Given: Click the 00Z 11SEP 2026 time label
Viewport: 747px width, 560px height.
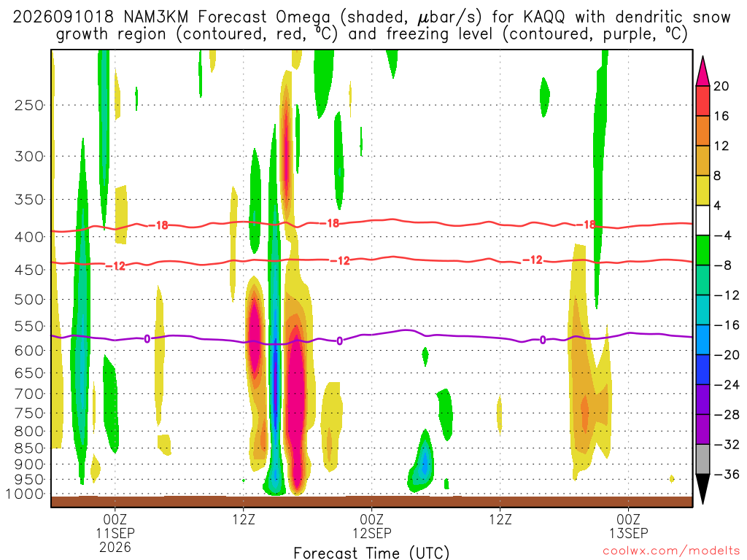Looking at the screenshot, I should (x=115, y=532).
